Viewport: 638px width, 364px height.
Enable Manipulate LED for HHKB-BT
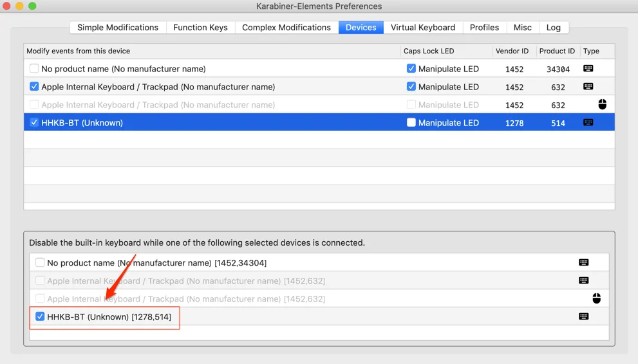coord(411,122)
